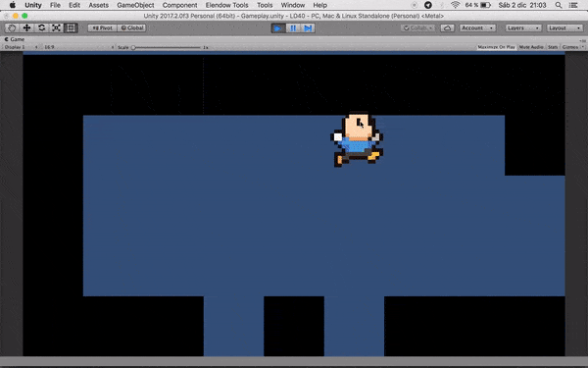Adjust the Scale slider in Game view

(167, 48)
